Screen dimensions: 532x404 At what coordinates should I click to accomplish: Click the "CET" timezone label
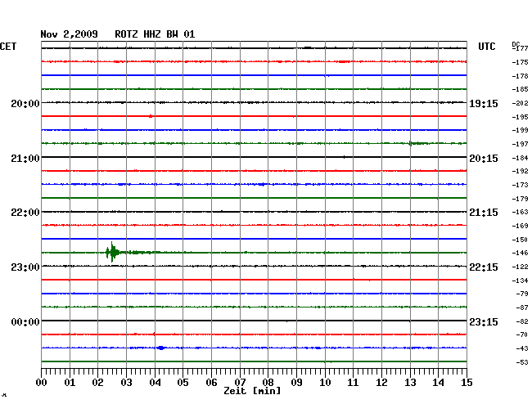tap(8, 47)
